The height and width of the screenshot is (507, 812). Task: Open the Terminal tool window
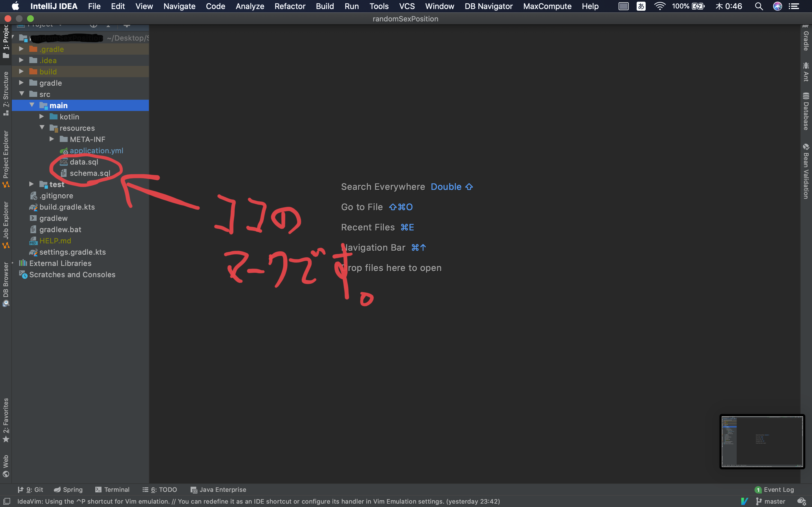coord(112,490)
